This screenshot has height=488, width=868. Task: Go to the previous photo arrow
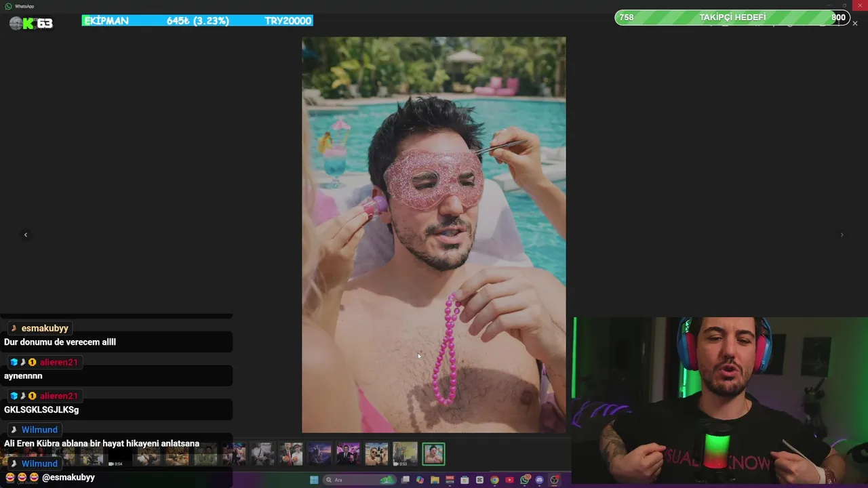pos(26,235)
